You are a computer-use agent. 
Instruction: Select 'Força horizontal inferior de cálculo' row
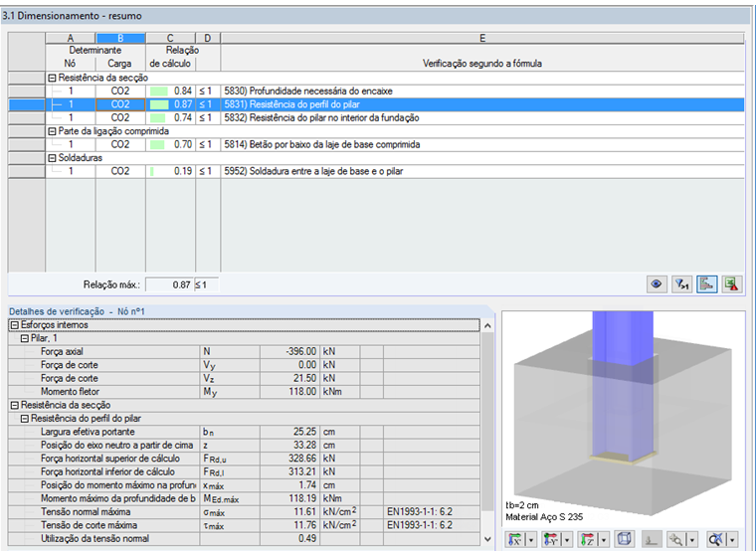[244, 471]
